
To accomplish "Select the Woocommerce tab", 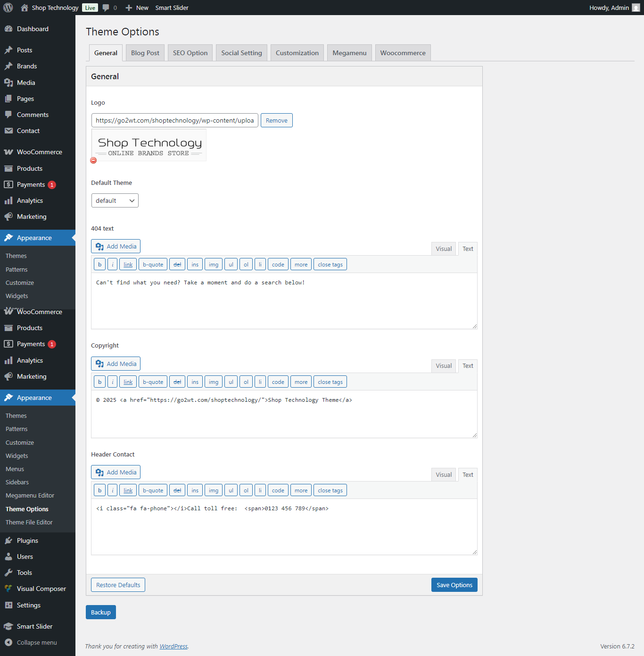I will click(x=403, y=53).
